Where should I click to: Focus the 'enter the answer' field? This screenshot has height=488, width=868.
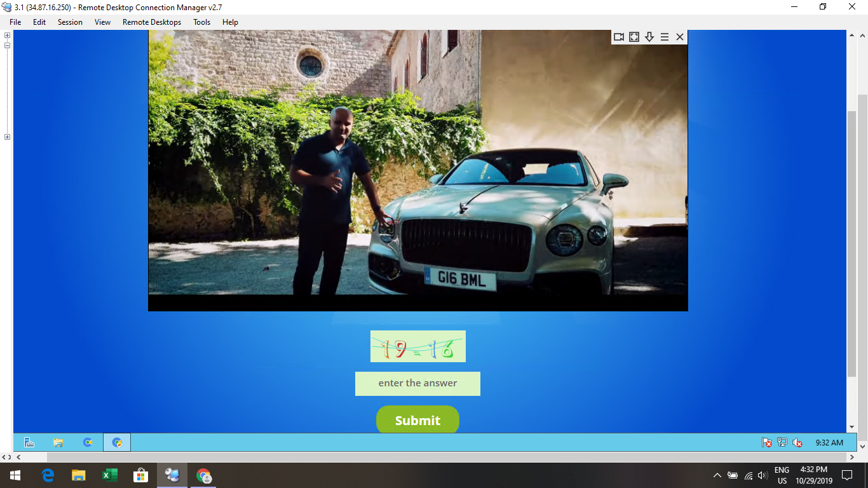417,384
